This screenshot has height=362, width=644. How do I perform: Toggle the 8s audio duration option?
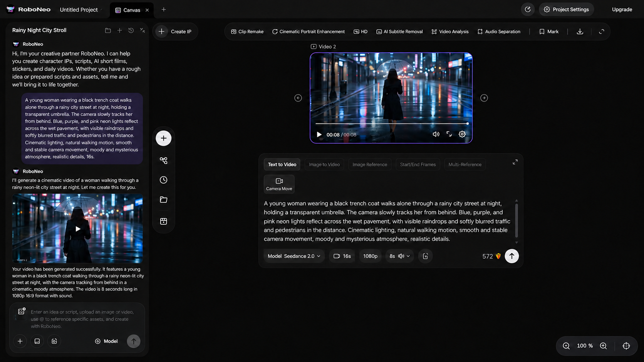click(x=400, y=256)
